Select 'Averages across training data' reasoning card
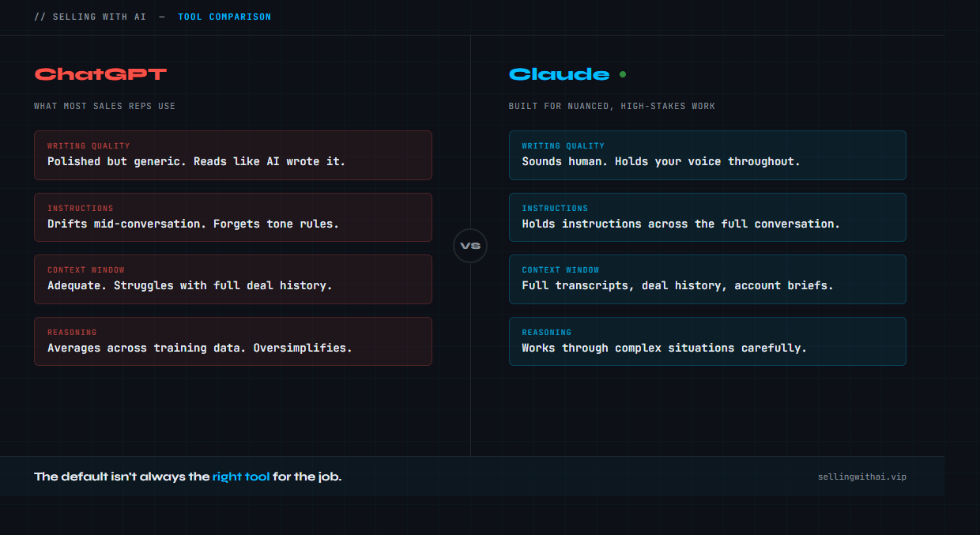This screenshot has height=535, width=980. pyautogui.click(x=233, y=341)
